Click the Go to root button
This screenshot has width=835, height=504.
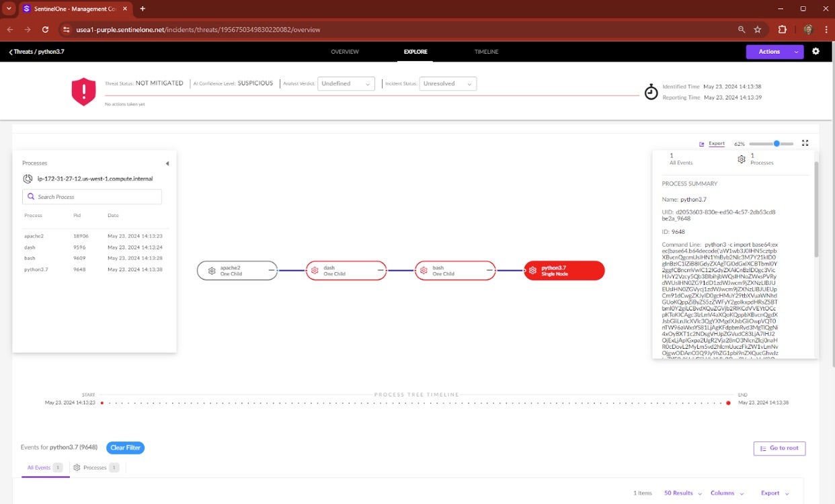(x=779, y=448)
